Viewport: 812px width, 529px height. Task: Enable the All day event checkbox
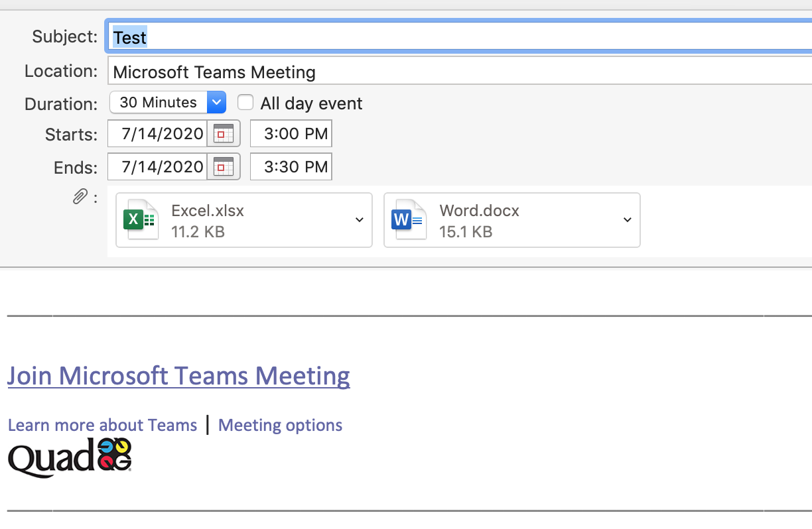[x=245, y=103]
